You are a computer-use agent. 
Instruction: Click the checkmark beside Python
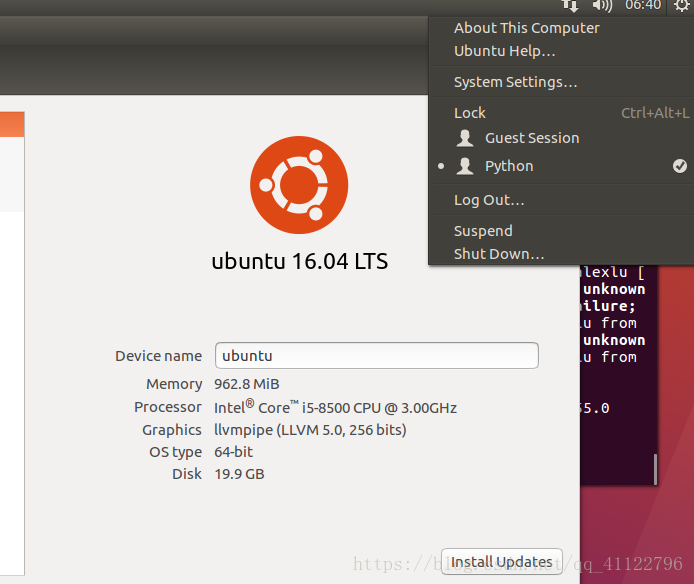tap(680, 166)
